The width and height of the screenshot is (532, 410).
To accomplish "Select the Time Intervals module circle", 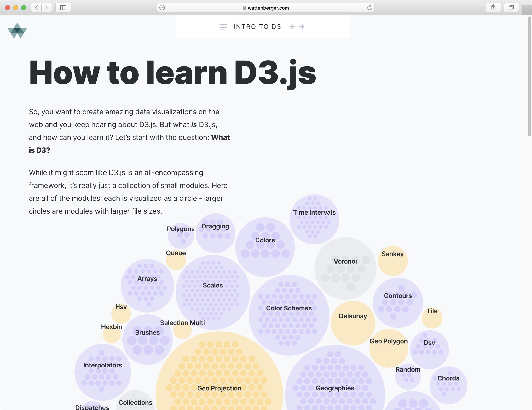I will (x=314, y=219).
